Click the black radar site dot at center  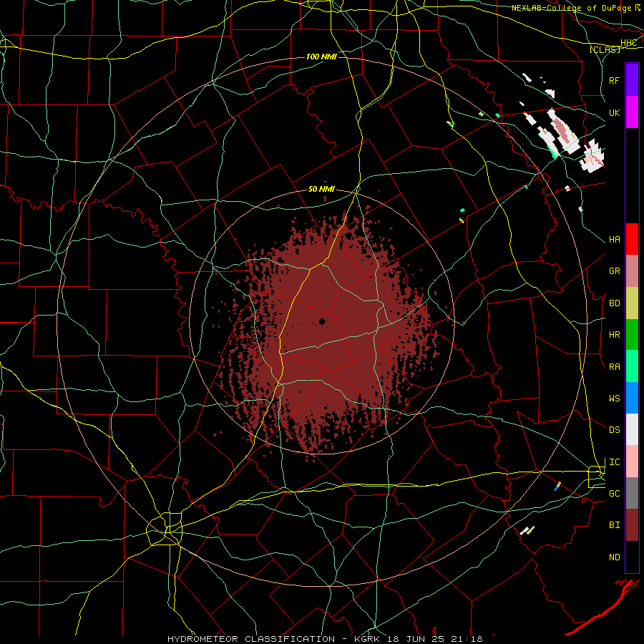point(322,321)
